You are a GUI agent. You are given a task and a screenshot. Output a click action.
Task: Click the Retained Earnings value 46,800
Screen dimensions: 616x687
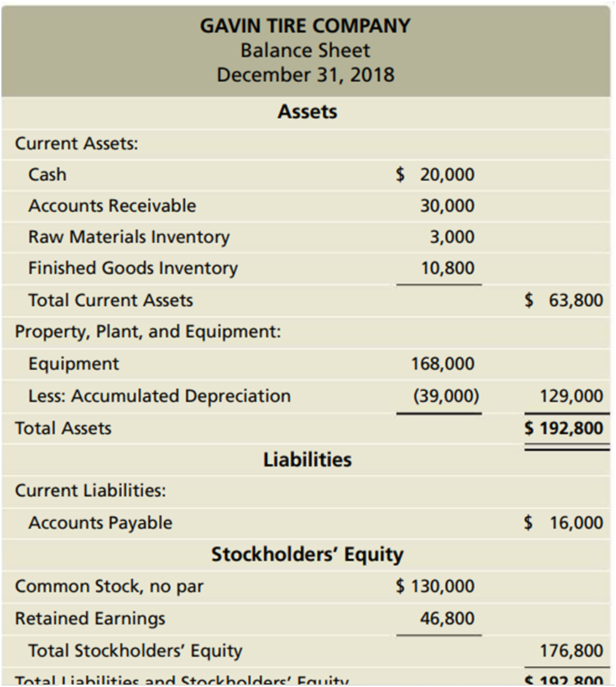447,619
